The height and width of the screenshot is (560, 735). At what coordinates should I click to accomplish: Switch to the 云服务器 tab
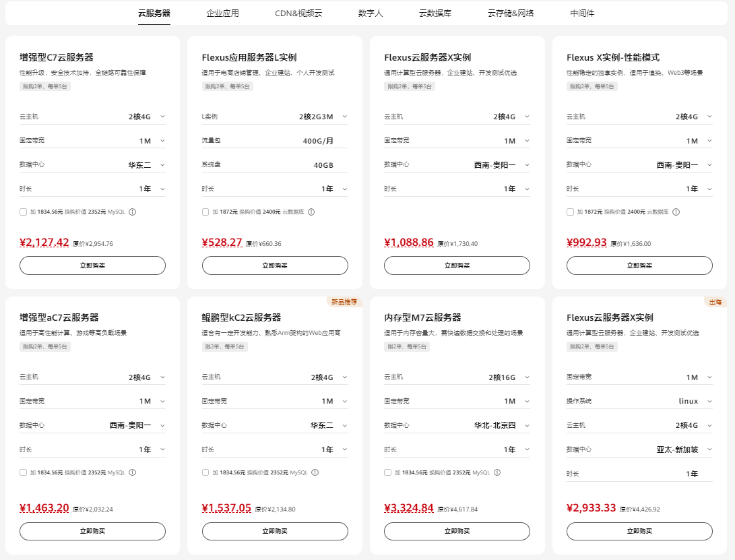[x=154, y=13]
